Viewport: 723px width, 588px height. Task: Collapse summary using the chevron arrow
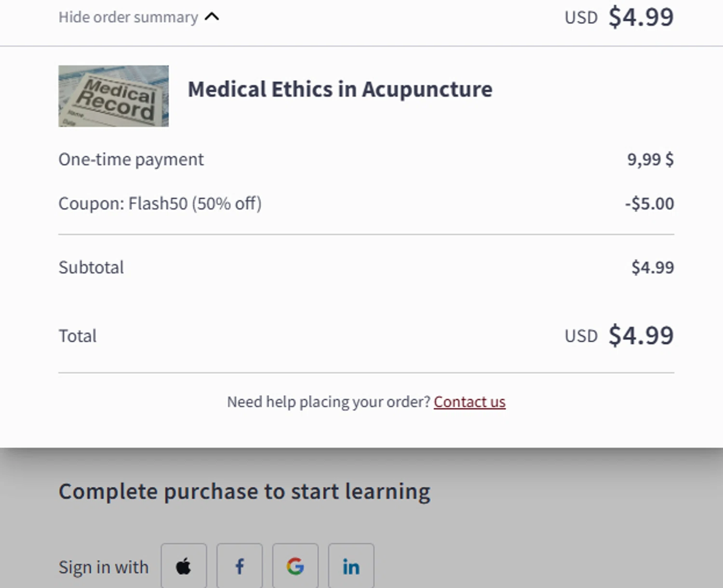point(212,17)
